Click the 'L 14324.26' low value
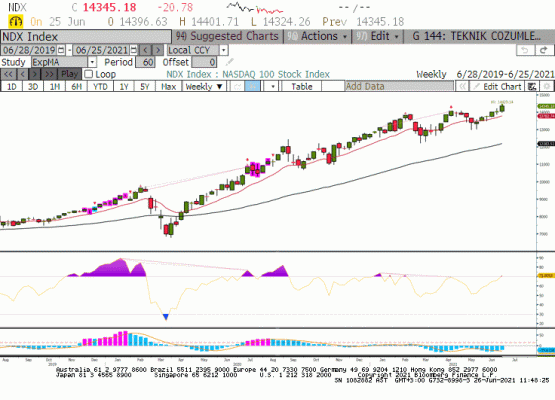The width and height of the screenshot is (555, 400). point(281,22)
